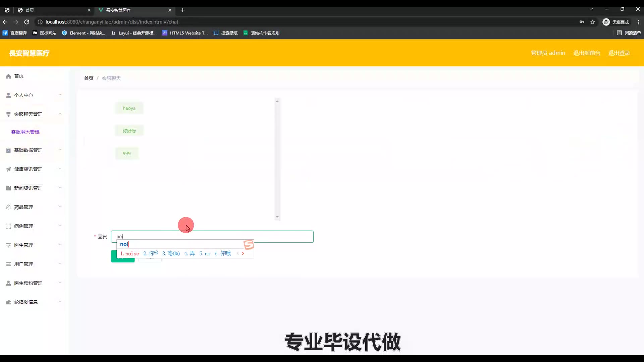Click the home icon in sidebar
Image resolution: width=644 pixels, height=362 pixels.
click(x=8, y=76)
